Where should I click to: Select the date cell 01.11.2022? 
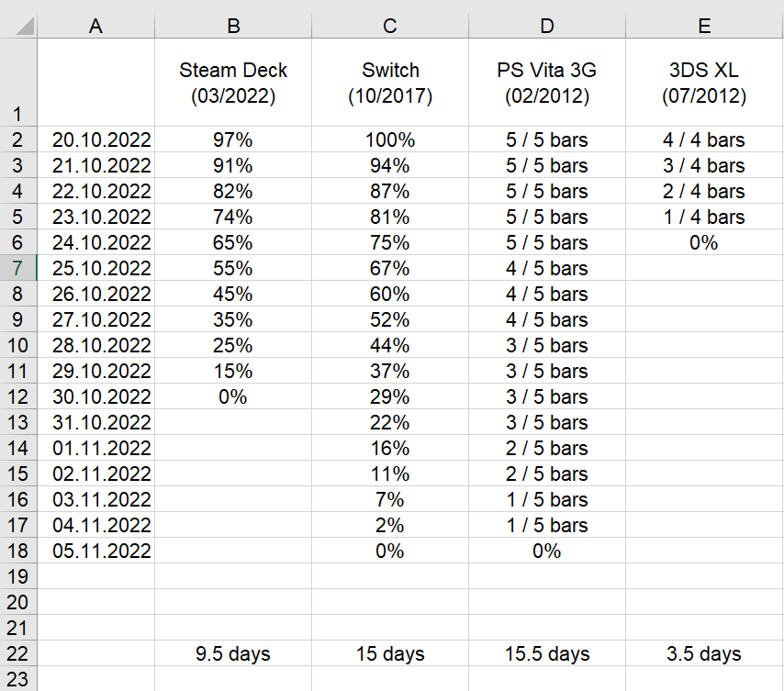tap(96, 448)
